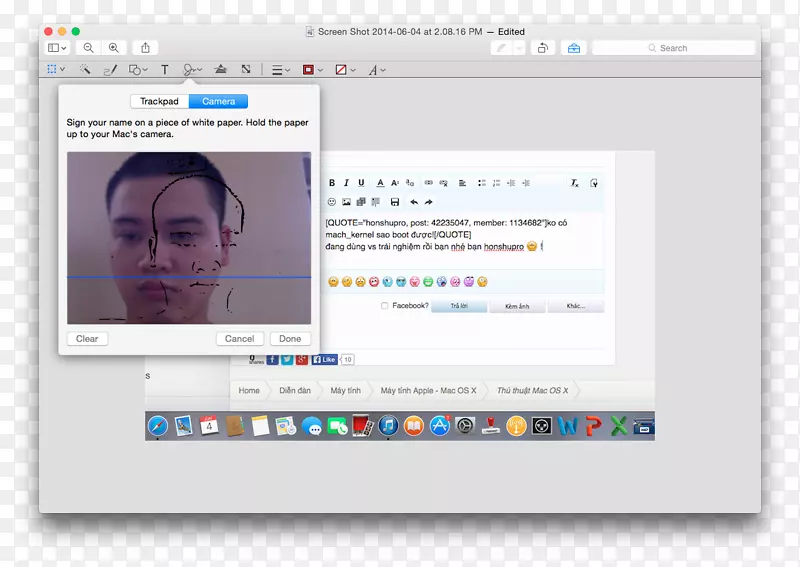800x567 pixels.
Task: Open the Shapes tool dropdown
Action: point(138,70)
